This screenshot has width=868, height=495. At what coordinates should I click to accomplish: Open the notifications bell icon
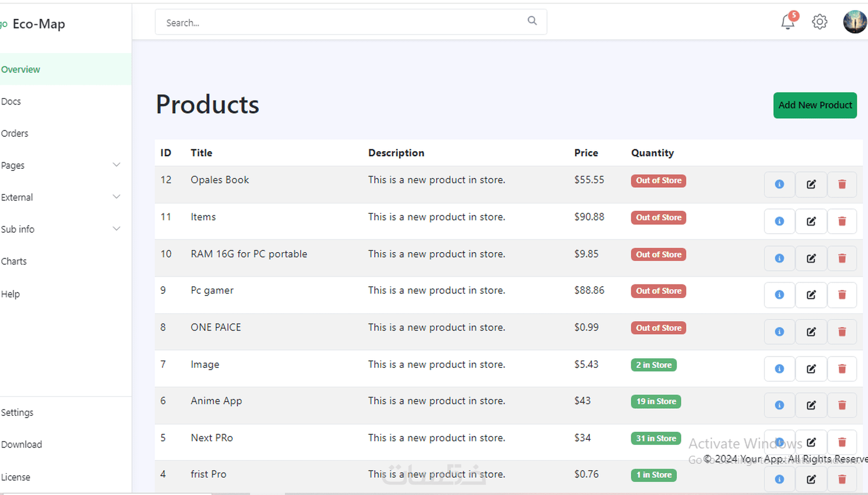(788, 22)
